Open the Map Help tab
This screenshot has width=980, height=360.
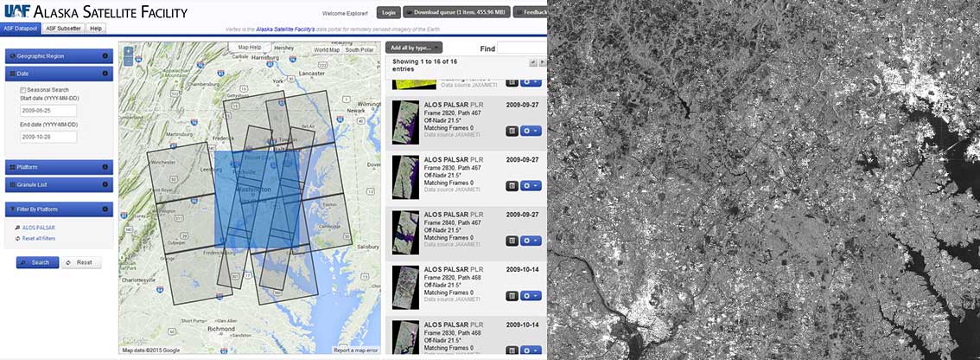250,48
